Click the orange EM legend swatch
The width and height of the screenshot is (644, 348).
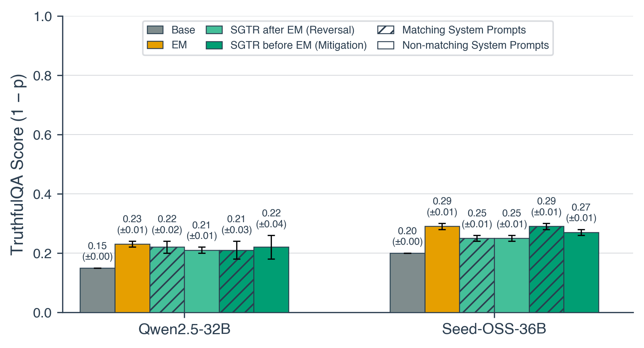[x=155, y=45]
